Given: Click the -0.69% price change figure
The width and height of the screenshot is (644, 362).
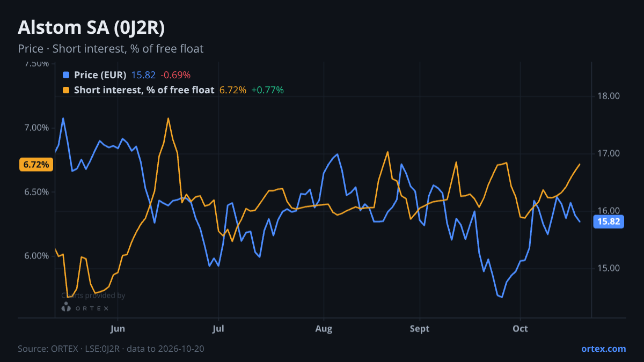Looking at the screenshot, I should [x=175, y=75].
